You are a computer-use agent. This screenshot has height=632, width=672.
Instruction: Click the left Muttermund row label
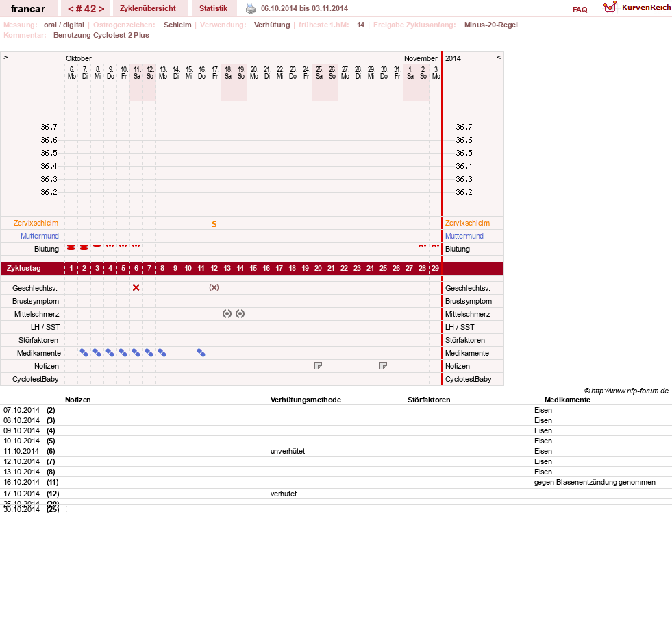click(40, 236)
